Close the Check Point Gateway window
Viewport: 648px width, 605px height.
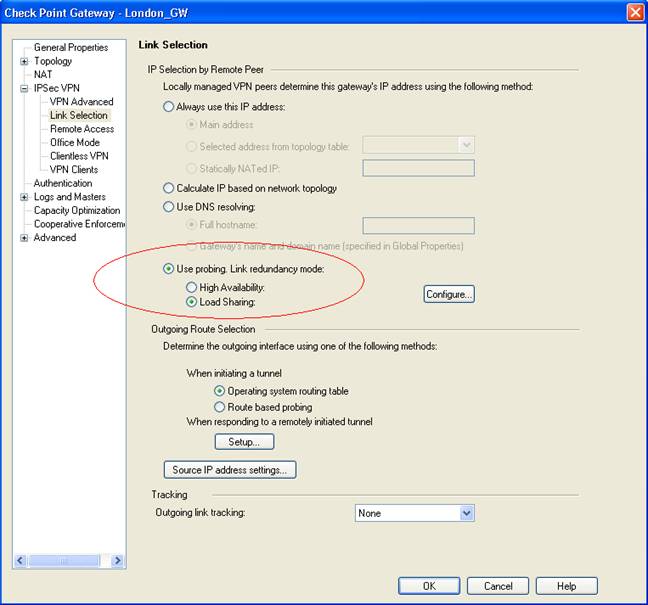click(635, 12)
